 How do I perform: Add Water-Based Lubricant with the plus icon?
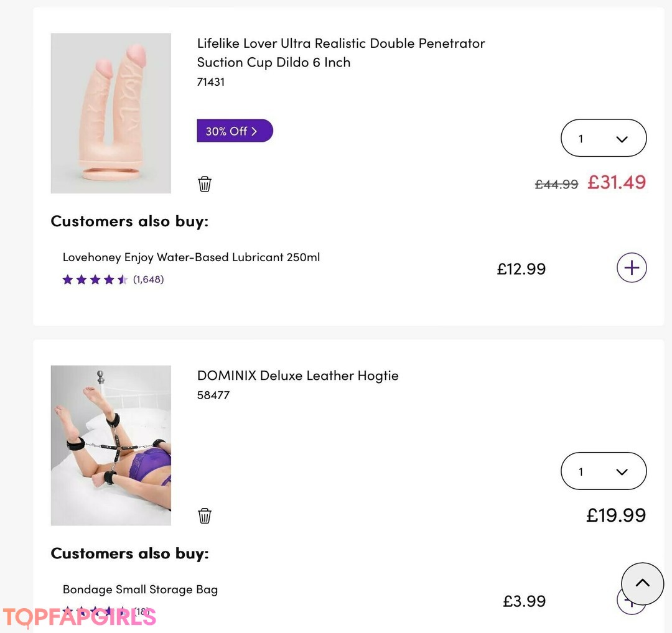pos(632,268)
